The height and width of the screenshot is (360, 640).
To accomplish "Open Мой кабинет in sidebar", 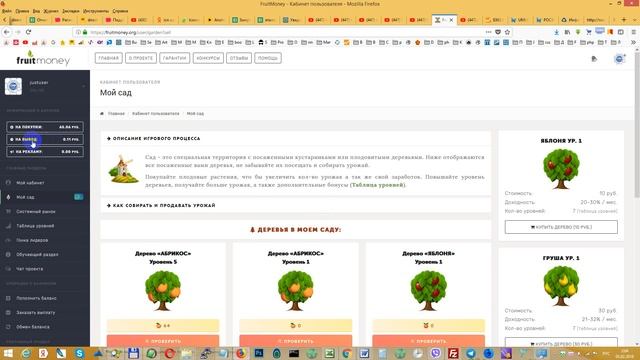I will (30, 183).
